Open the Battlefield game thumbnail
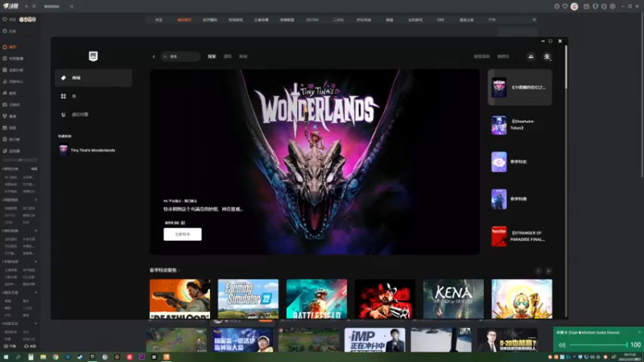The image size is (644, 362). click(316, 298)
